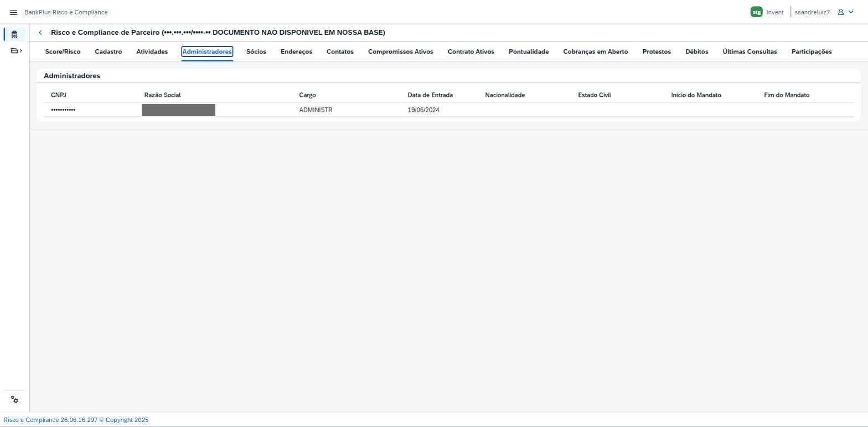
Task: Go back with the left chevron arrow
Action: [x=40, y=33]
